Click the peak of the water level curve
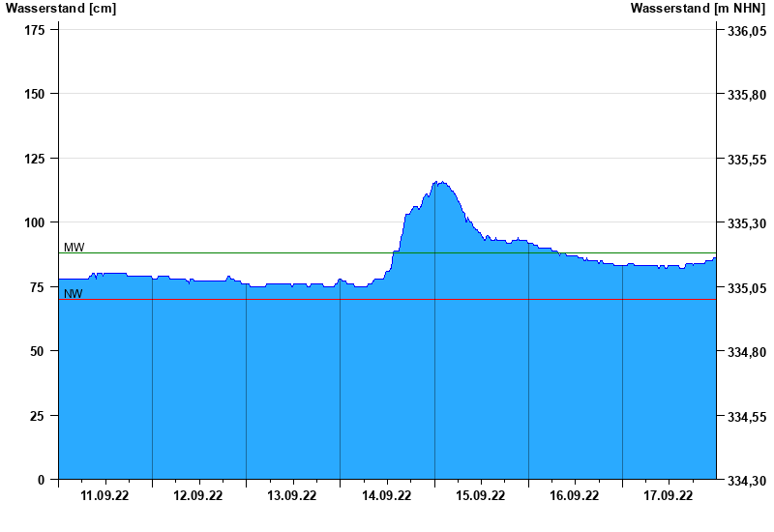Image resolution: width=774 pixels, height=532 pixels. pos(439,182)
